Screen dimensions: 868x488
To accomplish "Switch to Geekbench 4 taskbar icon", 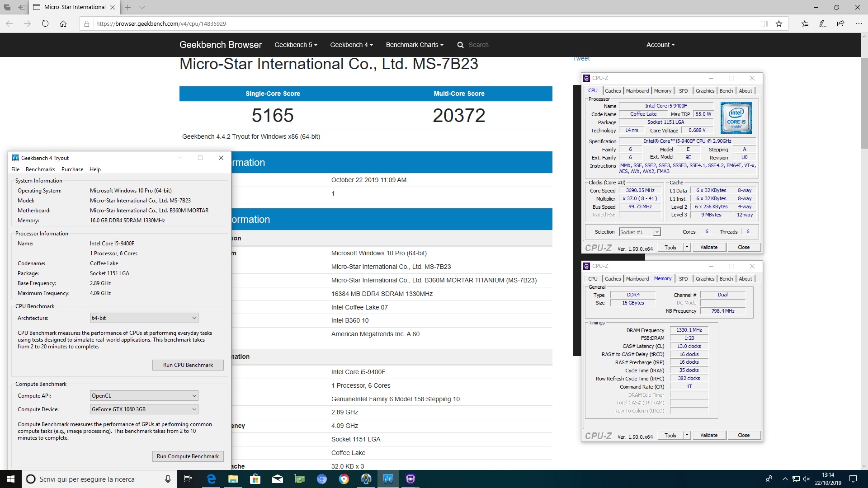I will click(x=388, y=479).
